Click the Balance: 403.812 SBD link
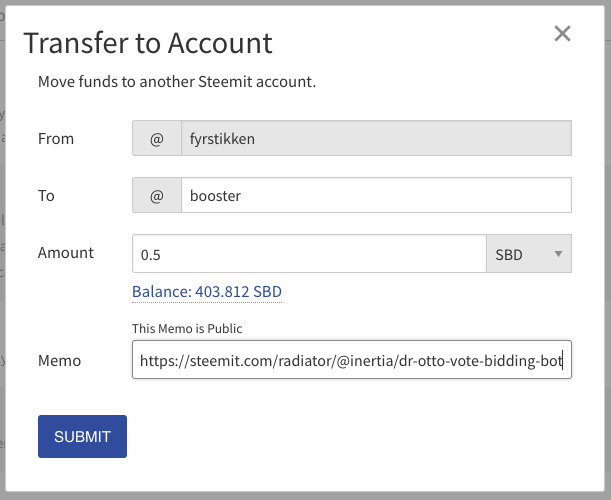This screenshot has height=500, width=611. coord(207,292)
